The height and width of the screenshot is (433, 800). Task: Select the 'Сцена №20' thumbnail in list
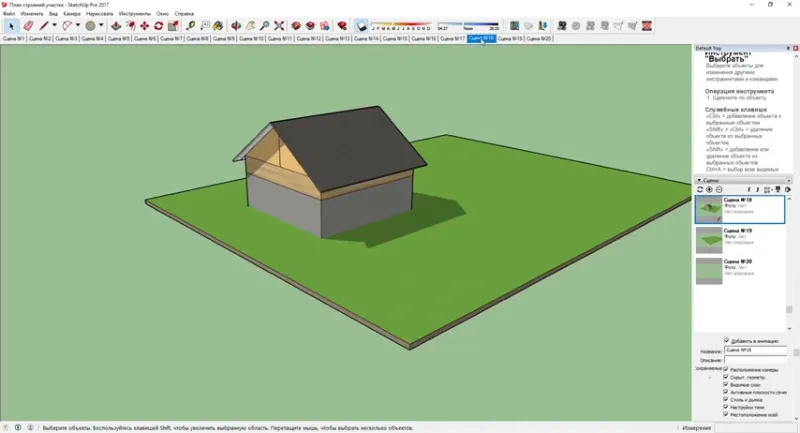[x=709, y=271]
